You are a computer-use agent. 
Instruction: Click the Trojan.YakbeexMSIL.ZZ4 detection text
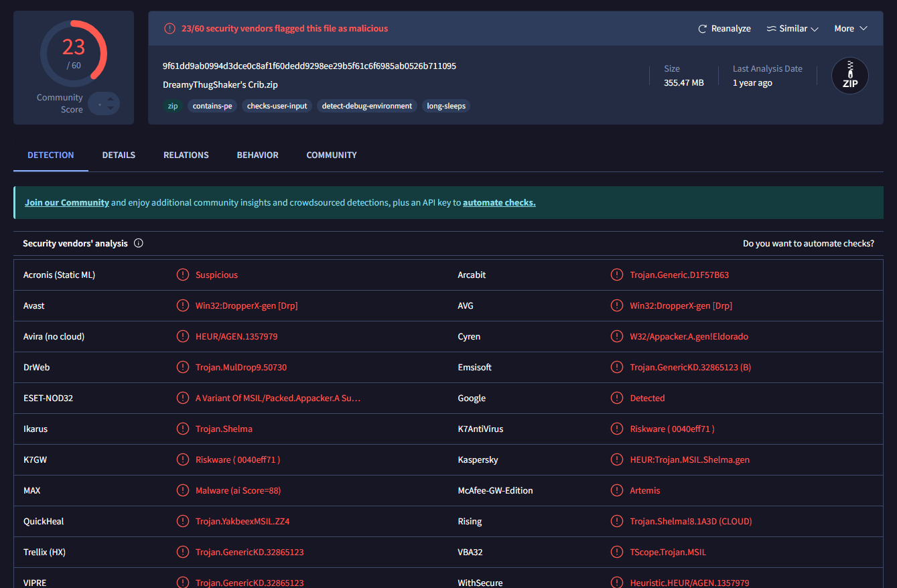tap(243, 521)
